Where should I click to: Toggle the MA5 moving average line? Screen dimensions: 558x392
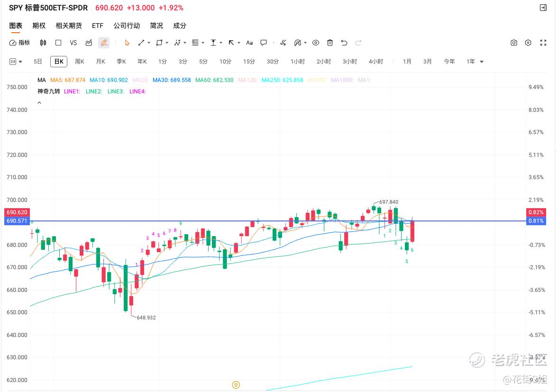68,80
